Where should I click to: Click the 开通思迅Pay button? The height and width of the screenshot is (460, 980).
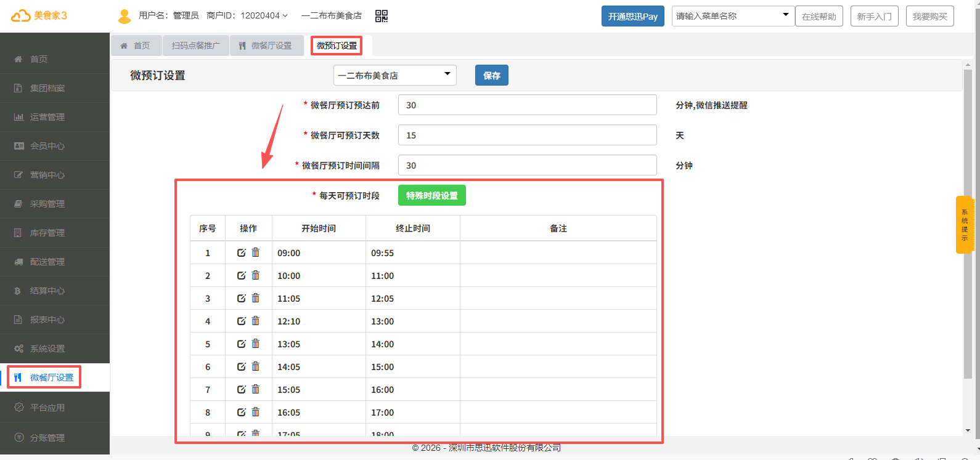(x=632, y=17)
